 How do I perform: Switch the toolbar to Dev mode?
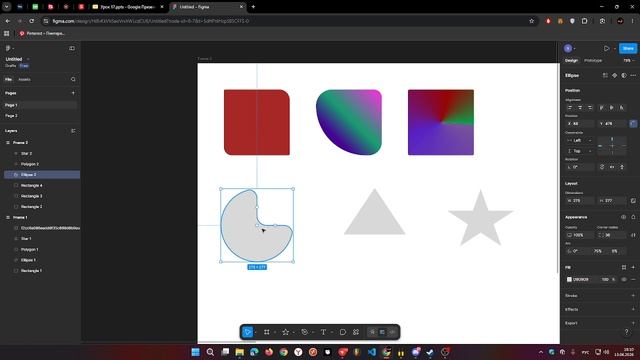(x=392, y=332)
